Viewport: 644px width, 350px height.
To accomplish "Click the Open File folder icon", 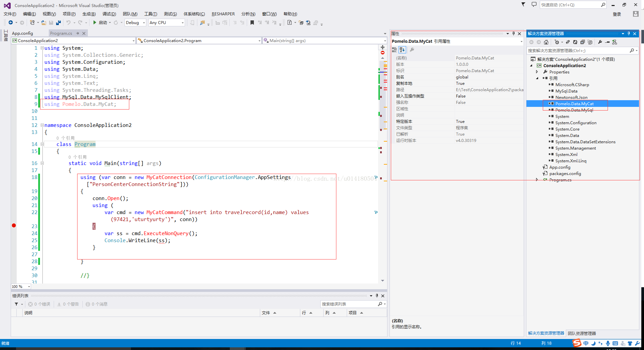I will 44,22.
